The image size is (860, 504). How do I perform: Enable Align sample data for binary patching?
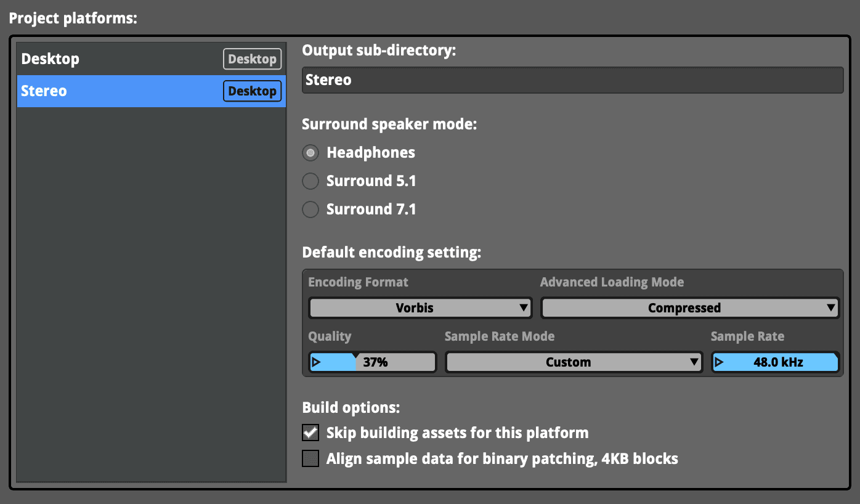[311, 458]
